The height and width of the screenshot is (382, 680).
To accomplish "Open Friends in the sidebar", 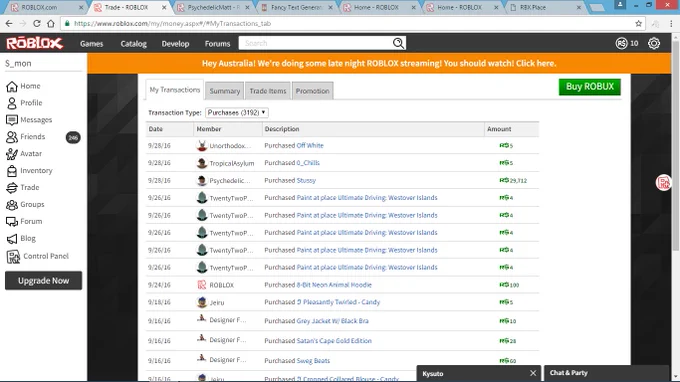I will coord(26,137).
